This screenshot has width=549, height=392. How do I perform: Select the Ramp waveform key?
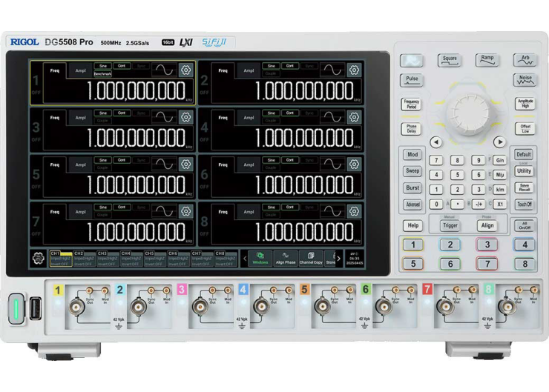pyautogui.click(x=487, y=60)
